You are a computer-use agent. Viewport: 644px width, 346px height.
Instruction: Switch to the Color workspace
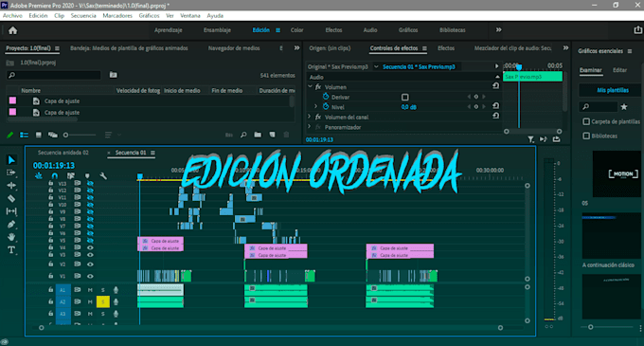point(297,30)
